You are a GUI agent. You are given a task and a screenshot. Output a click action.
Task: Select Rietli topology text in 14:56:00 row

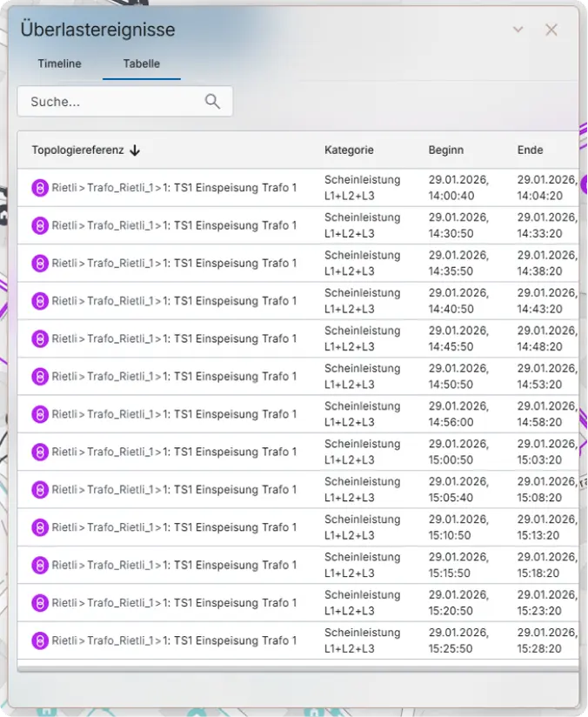pos(174,414)
